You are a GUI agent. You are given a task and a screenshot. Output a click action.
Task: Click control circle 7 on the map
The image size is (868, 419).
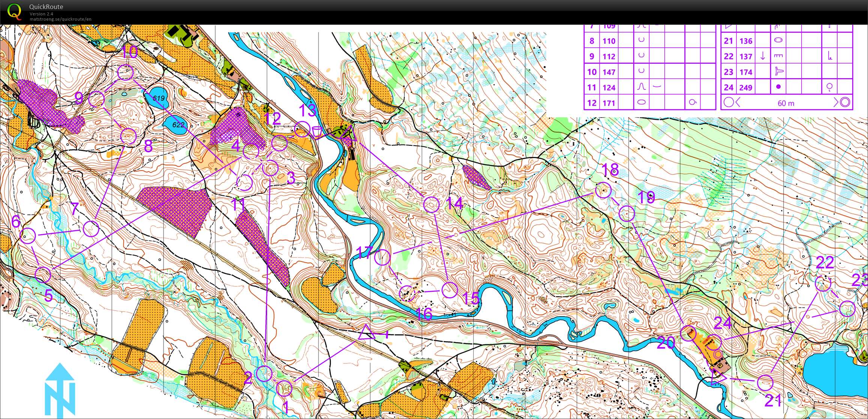tap(91, 228)
